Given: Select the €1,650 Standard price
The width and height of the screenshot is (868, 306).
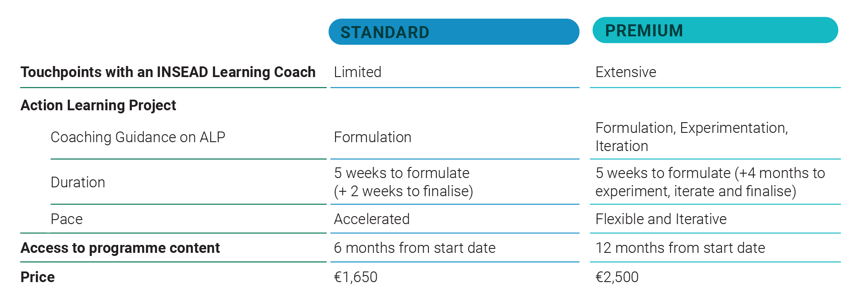Looking at the screenshot, I should tap(355, 277).
